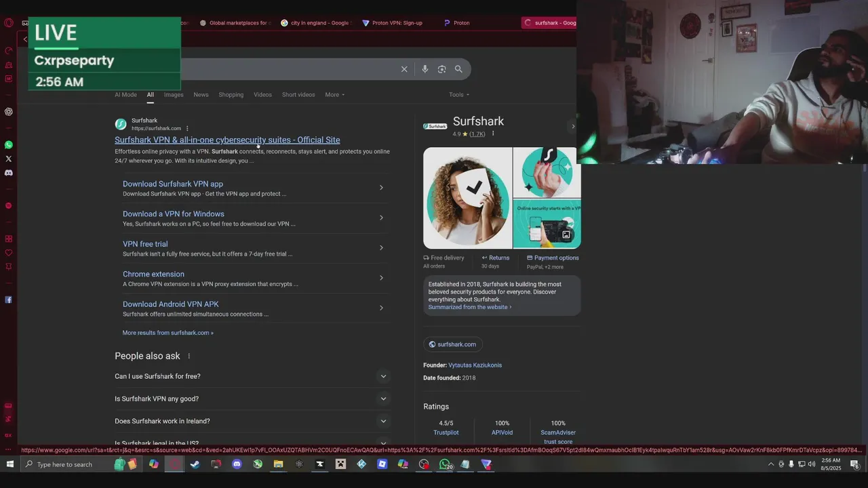Open the heart bookmarks icon in sidebar
The image size is (868, 488).
coord(8,253)
